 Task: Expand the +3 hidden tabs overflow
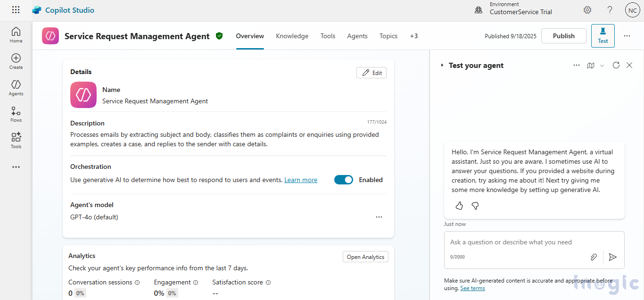point(414,36)
